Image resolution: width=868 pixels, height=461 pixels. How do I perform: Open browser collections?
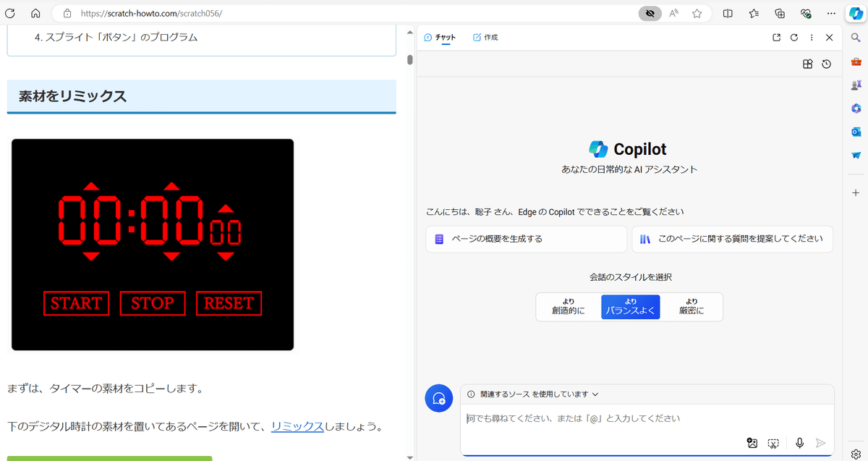[780, 13]
